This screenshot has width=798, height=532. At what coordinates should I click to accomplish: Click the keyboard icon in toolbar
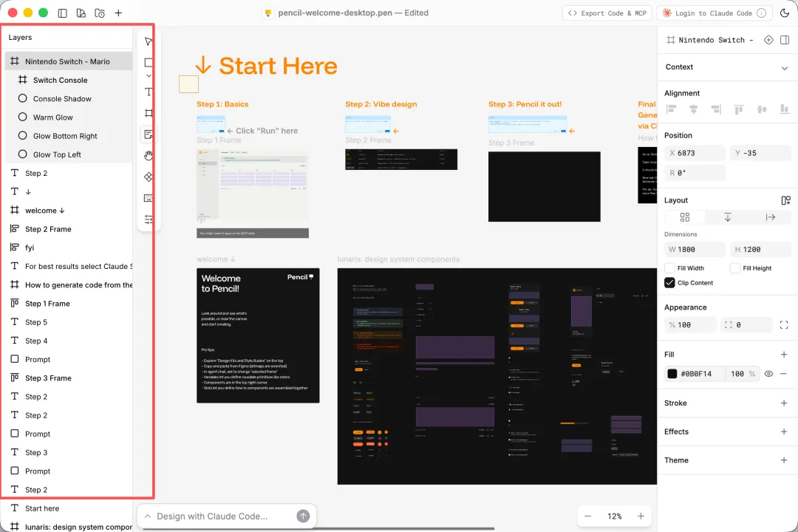point(149,198)
